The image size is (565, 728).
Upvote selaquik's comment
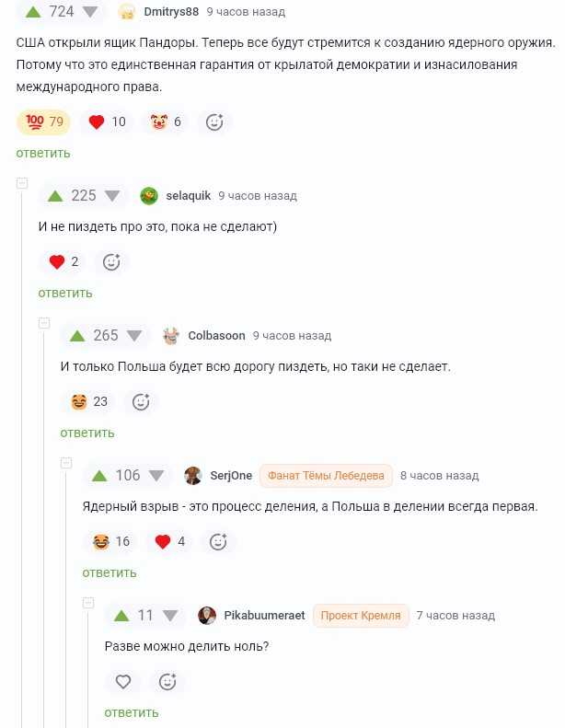click(x=55, y=196)
